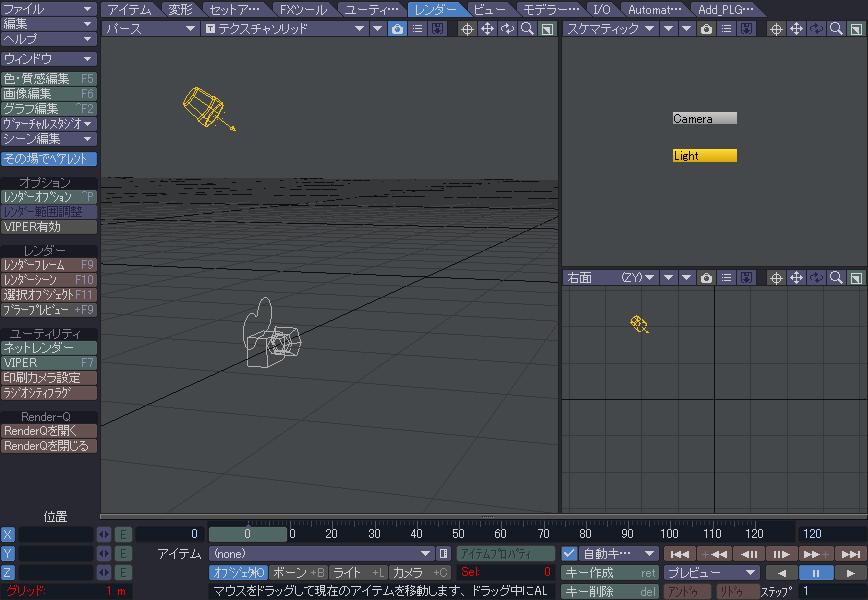
Task: Click envelope E button for Y channel
Action: (x=123, y=554)
